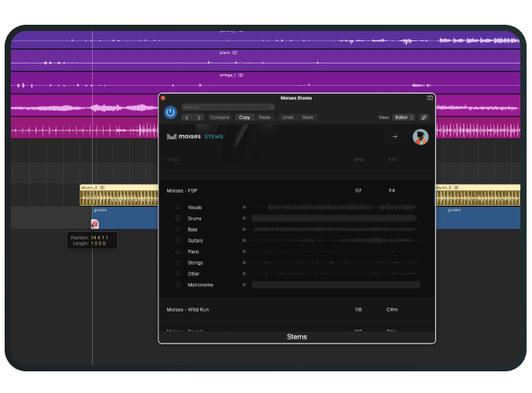
Task: Select the Drums stem waveform
Action: click(x=336, y=218)
